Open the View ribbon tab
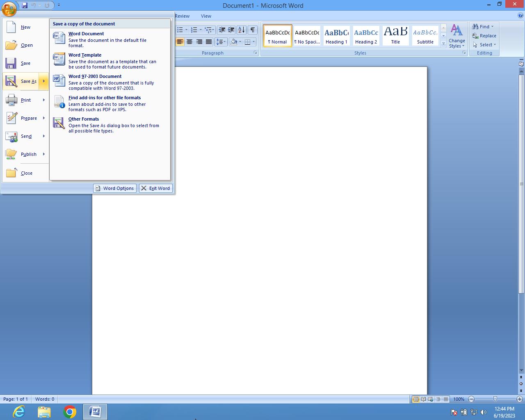This screenshot has width=525, height=420. (206, 16)
